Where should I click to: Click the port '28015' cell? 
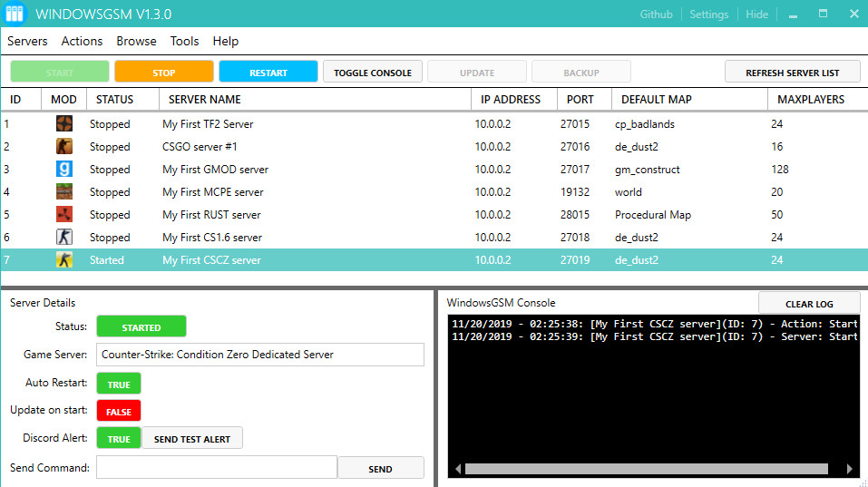(575, 215)
